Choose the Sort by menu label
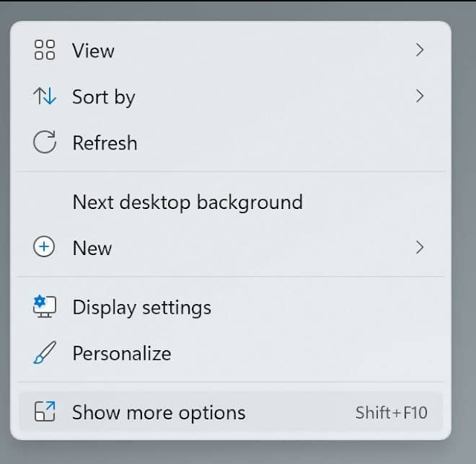The width and height of the screenshot is (476, 464). [103, 97]
